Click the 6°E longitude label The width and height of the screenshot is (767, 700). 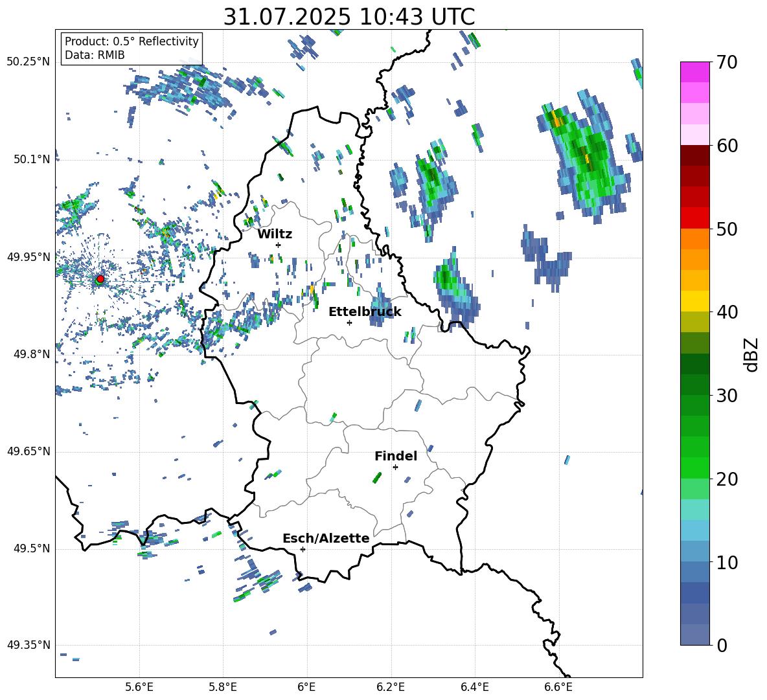pyautogui.click(x=306, y=687)
